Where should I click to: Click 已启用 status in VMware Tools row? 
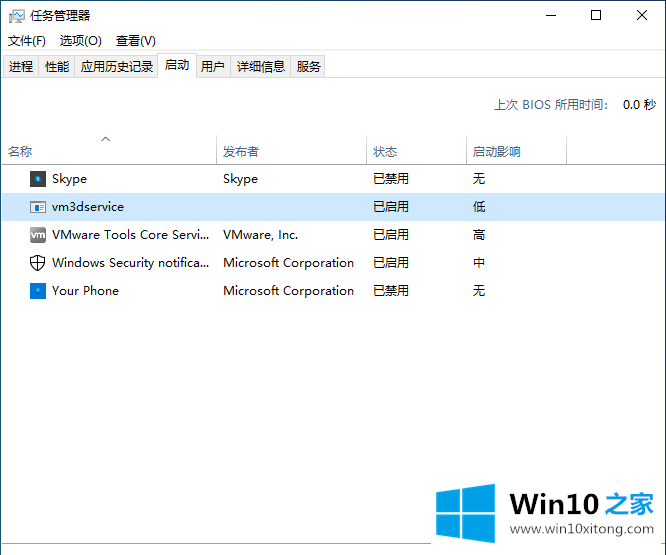pos(391,235)
